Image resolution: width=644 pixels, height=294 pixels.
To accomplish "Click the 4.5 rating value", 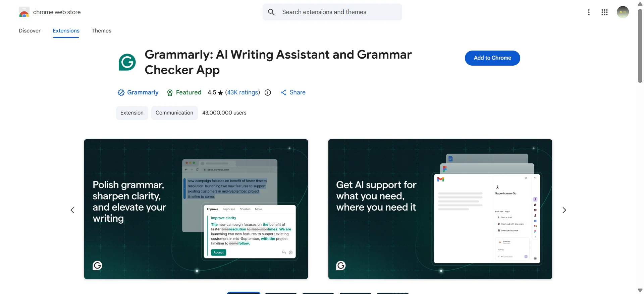I will point(212,92).
